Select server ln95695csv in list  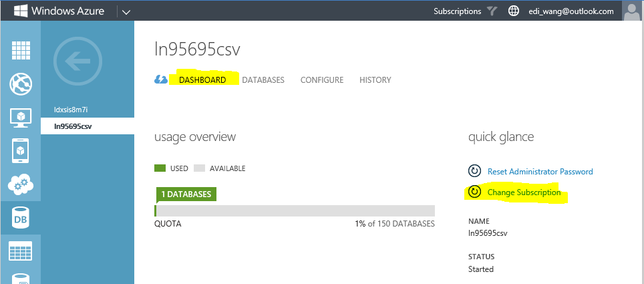tap(88, 126)
